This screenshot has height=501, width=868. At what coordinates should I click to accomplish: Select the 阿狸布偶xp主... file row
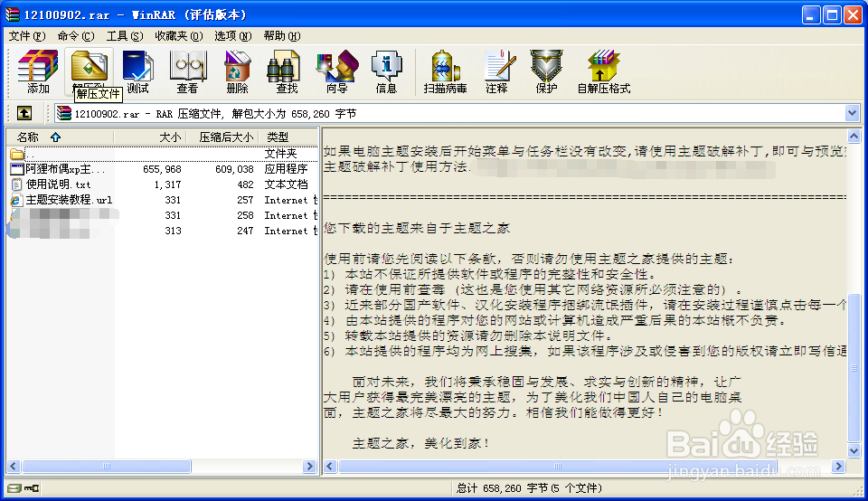pyautogui.click(x=163, y=169)
